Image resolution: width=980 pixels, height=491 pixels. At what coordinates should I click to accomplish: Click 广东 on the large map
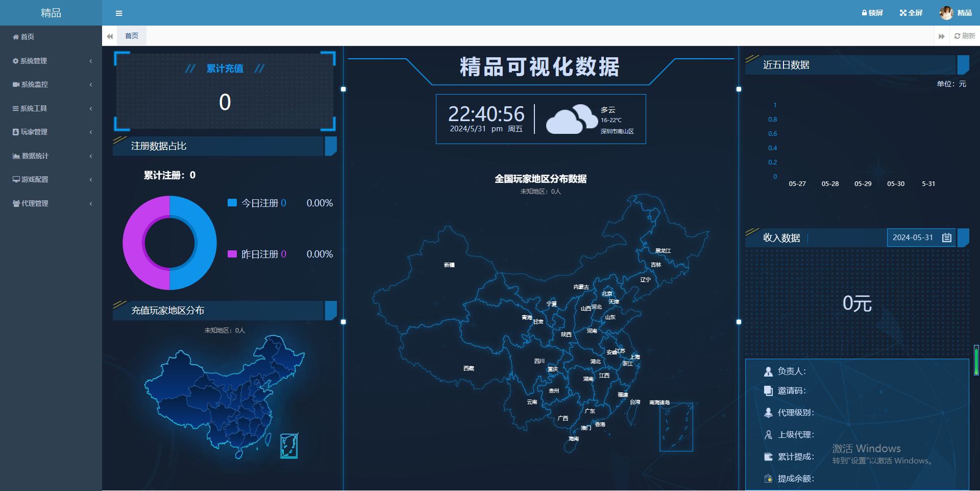[590, 411]
